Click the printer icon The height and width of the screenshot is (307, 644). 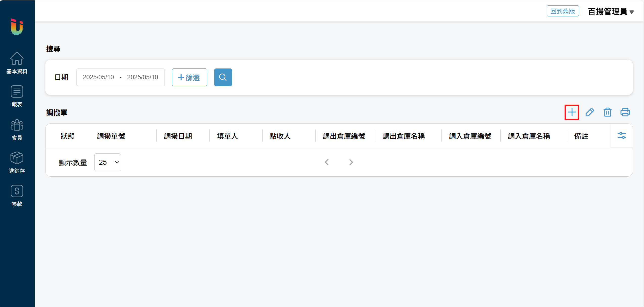[625, 112]
